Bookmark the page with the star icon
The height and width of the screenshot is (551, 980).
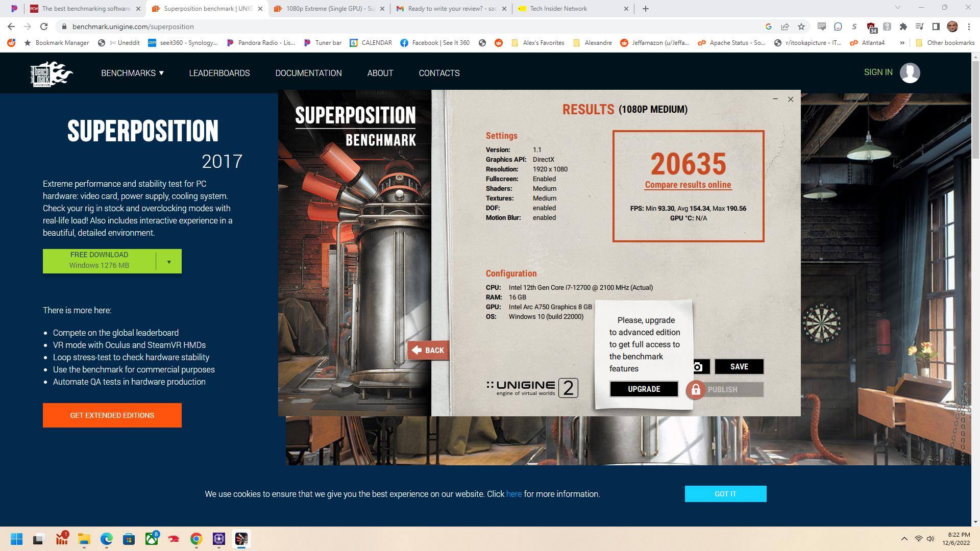(x=801, y=27)
